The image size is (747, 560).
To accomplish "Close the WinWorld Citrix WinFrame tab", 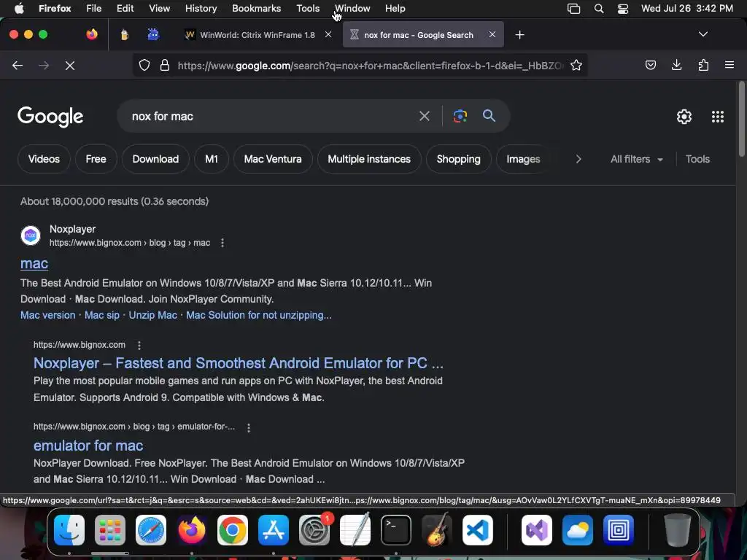I will tap(328, 34).
